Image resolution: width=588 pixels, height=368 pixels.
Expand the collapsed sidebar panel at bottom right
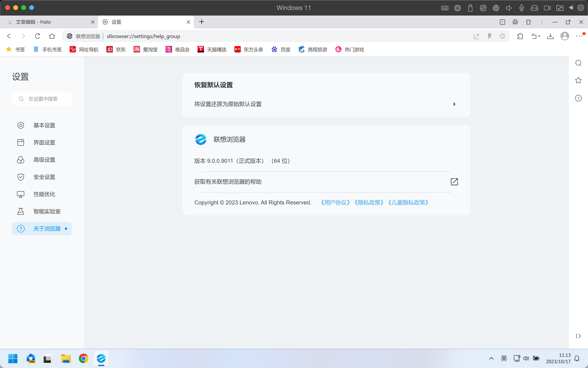coord(578,336)
